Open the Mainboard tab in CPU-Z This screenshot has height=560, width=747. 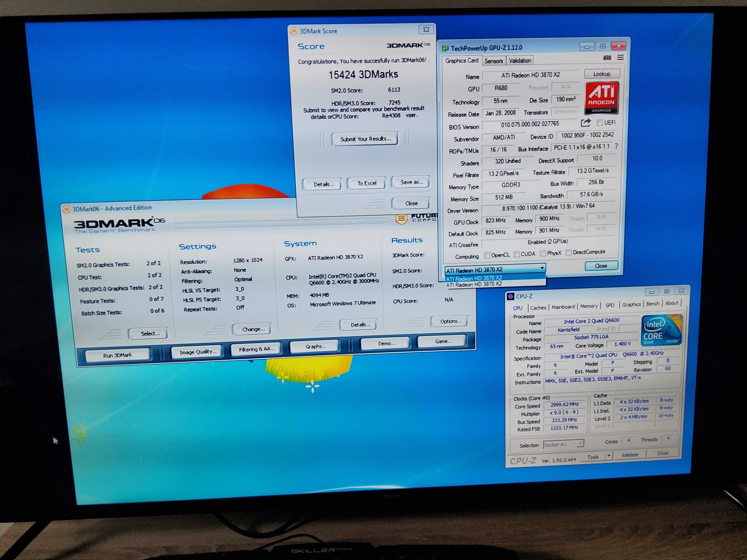pos(563,307)
